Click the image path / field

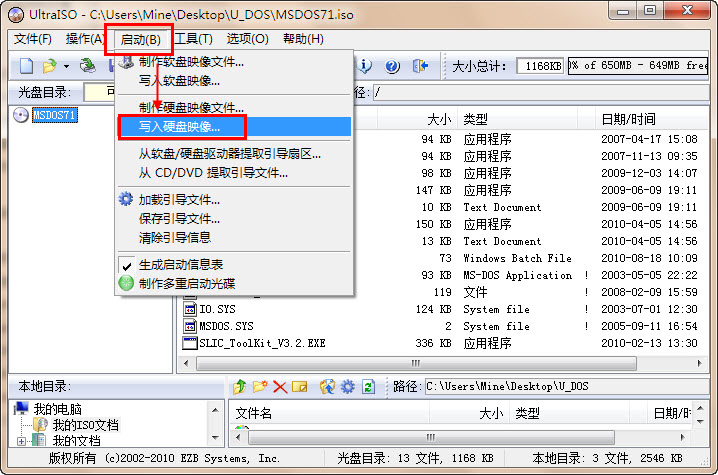pos(541,93)
